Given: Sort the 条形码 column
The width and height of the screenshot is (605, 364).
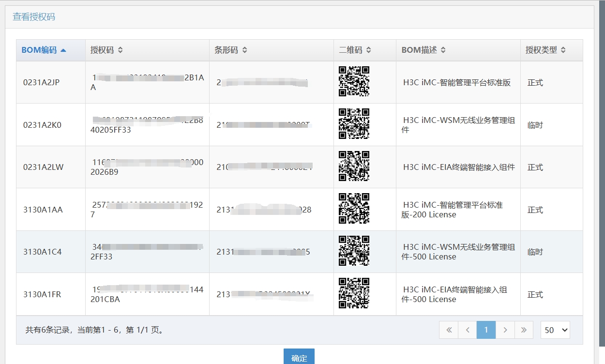Looking at the screenshot, I should pos(271,50).
